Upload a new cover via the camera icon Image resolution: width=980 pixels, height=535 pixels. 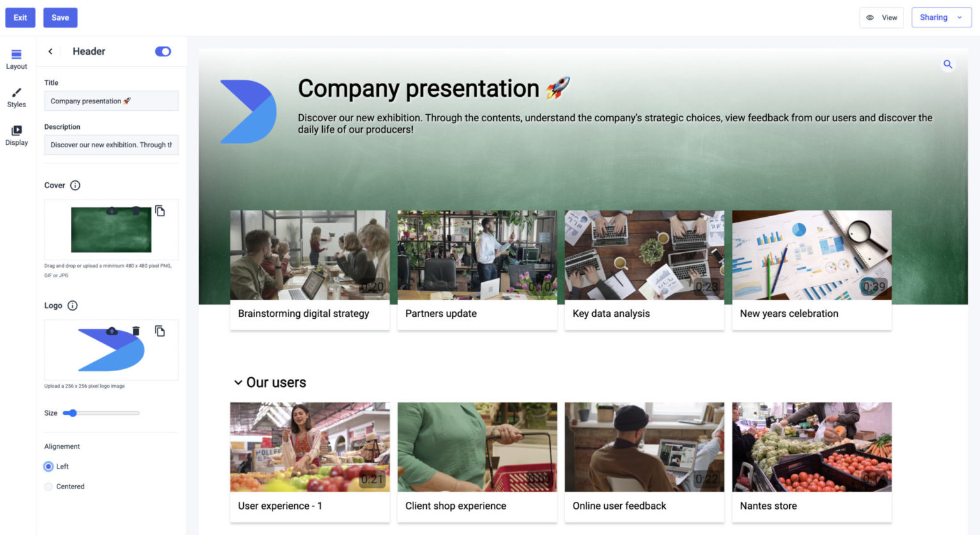tap(112, 210)
